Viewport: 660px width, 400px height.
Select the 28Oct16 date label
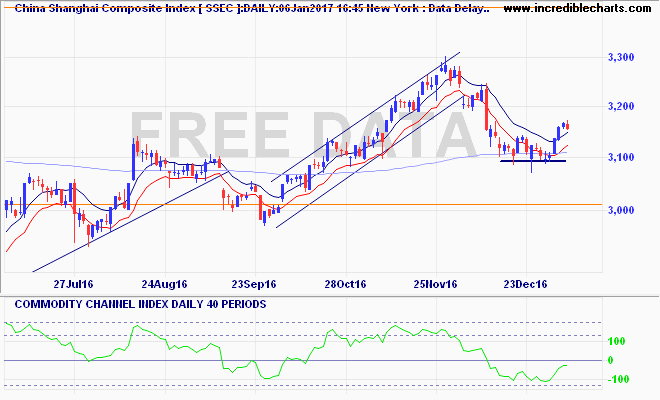pyautogui.click(x=345, y=284)
